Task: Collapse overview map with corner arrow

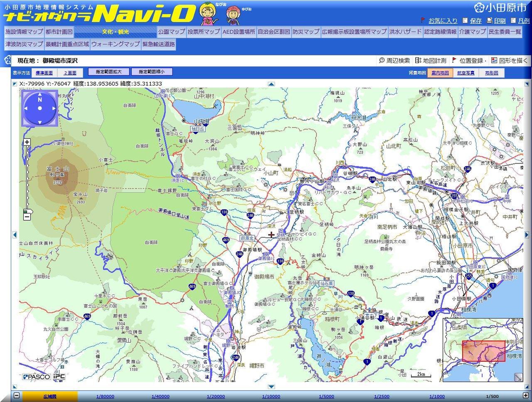Action: 518,377
